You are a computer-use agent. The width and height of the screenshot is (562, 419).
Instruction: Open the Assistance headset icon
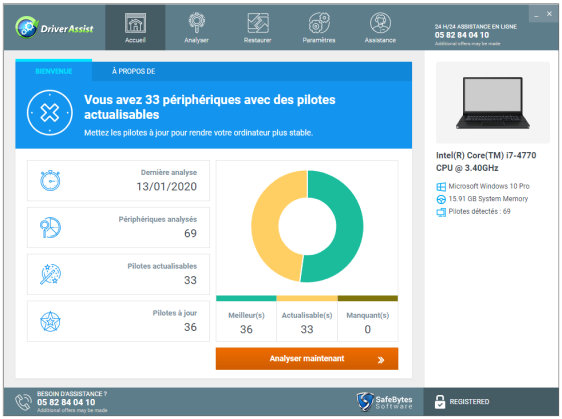380,23
